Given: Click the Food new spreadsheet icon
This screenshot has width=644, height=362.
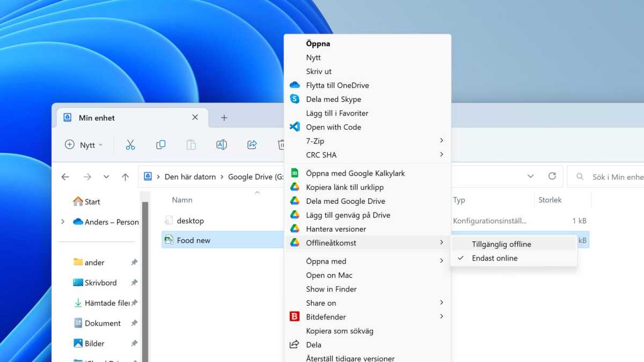Looking at the screenshot, I should coord(169,240).
